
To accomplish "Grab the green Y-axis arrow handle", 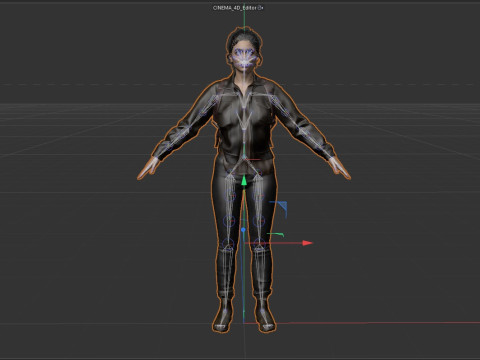I will 244,180.
